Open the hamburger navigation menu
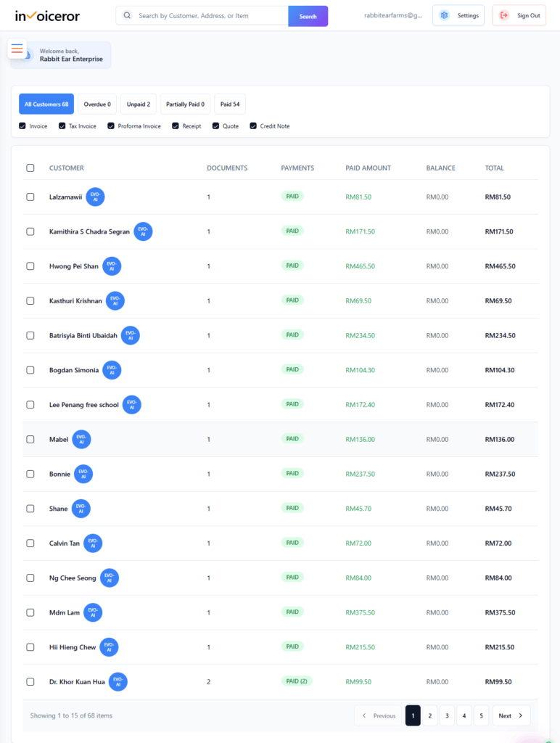The height and width of the screenshot is (743, 560). (x=17, y=49)
